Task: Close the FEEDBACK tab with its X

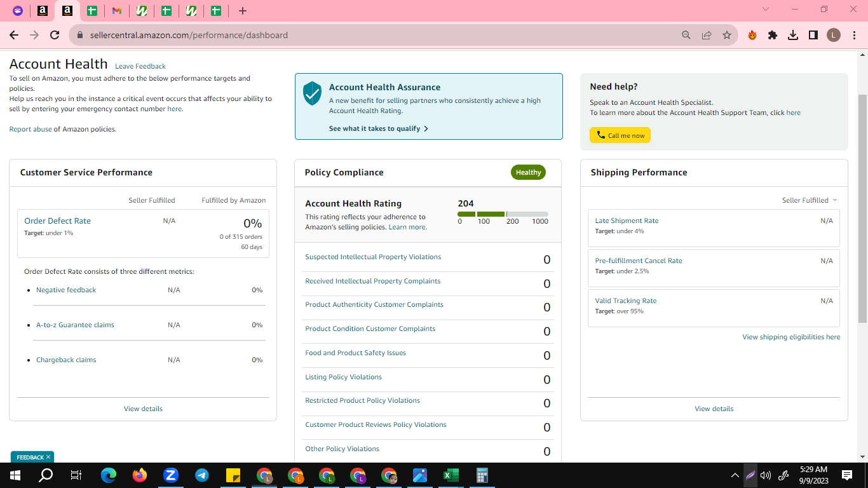Action: [48, 457]
